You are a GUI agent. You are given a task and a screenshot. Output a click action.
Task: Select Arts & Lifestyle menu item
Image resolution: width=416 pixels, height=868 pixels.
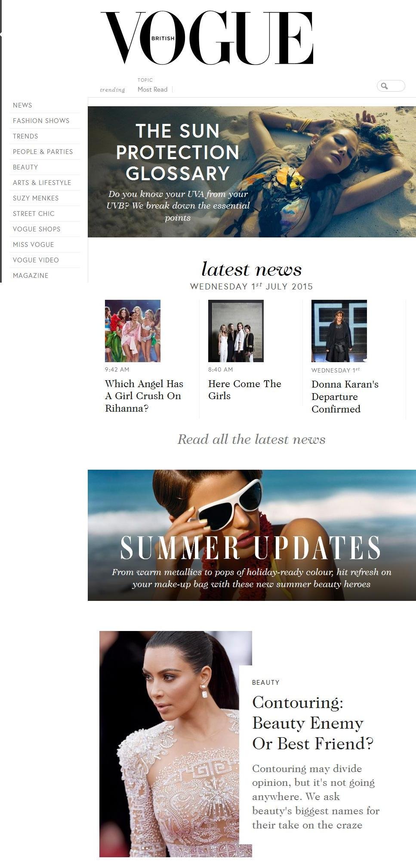(42, 183)
